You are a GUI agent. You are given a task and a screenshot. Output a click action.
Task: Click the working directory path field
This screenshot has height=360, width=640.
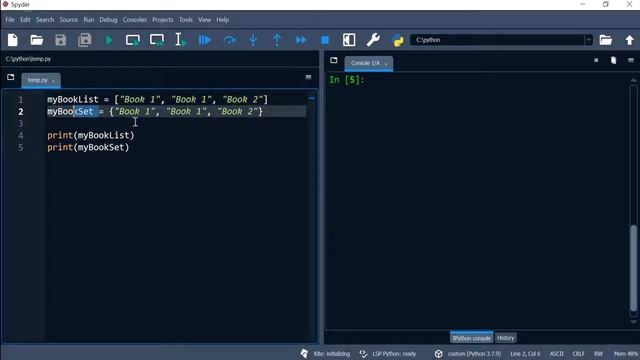[x=498, y=40]
